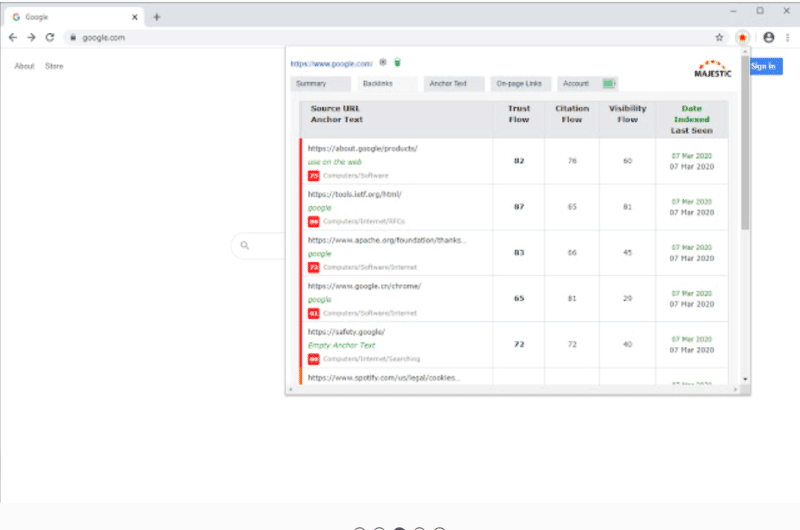Click the horizontal scrollbar left arrow
Viewport: 800px width, 530px height.
pos(291,390)
